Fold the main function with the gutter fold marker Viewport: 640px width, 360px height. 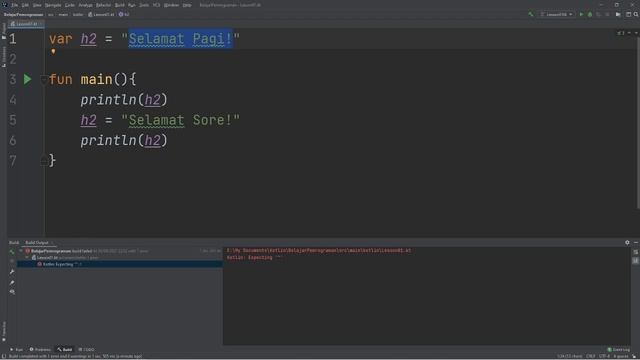point(44,79)
